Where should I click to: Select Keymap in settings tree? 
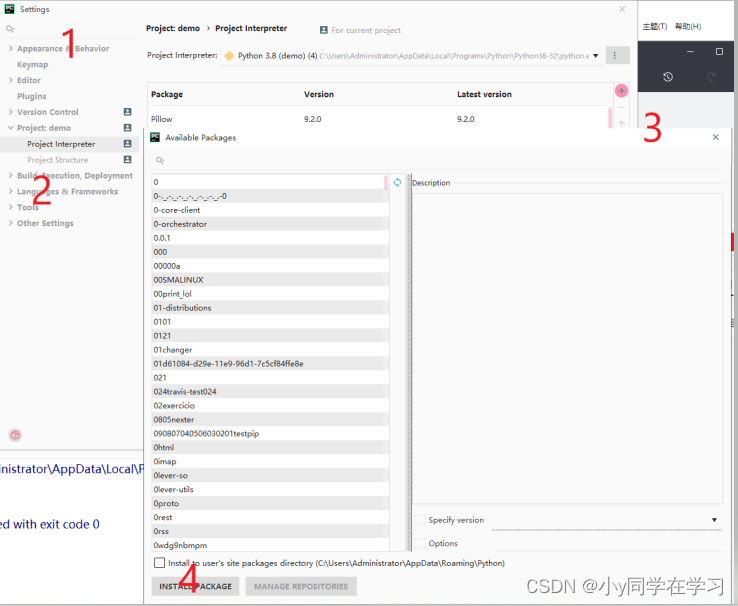tap(32, 64)
